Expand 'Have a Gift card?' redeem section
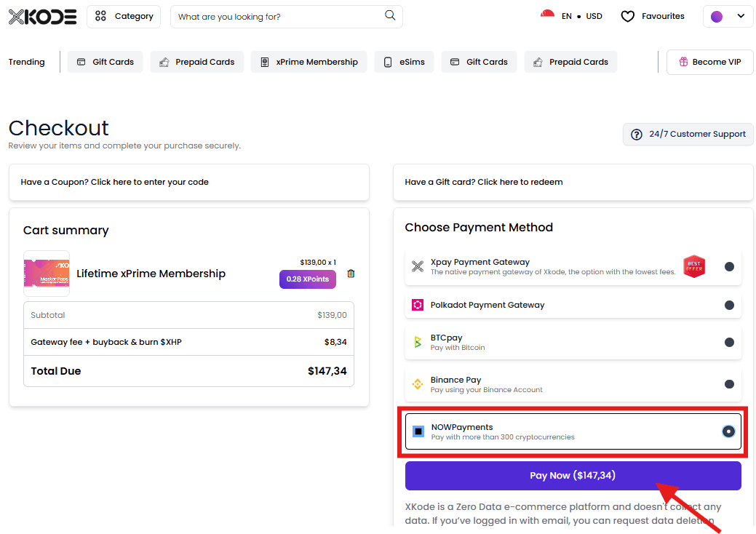Screen dimensions: 756x534 click(573, 182)
